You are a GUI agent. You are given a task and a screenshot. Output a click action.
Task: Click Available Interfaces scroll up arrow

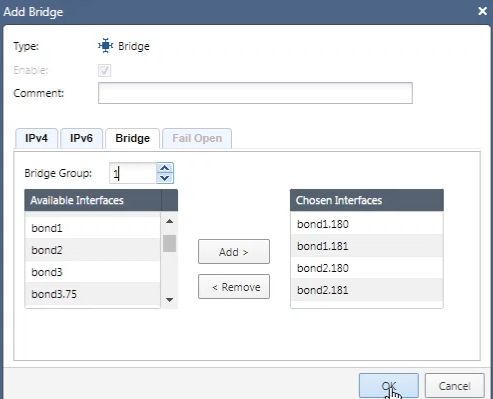[169, 221]
